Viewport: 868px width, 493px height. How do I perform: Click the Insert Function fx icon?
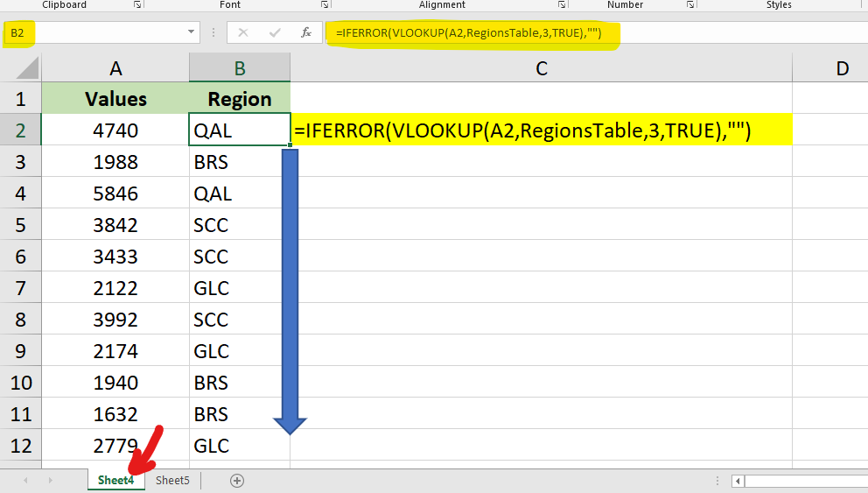coord(305,32)
